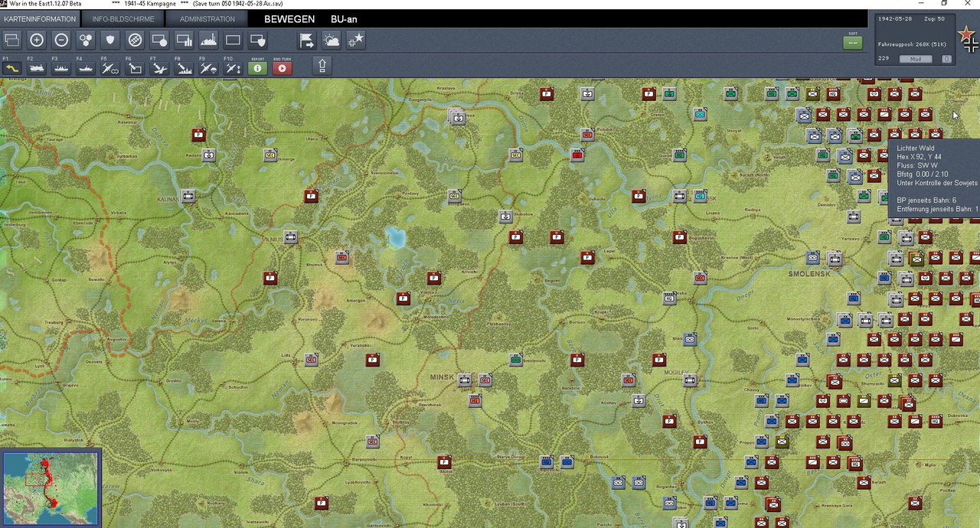
Task: Click the flag with arrow icon
Action: point(307,40)
